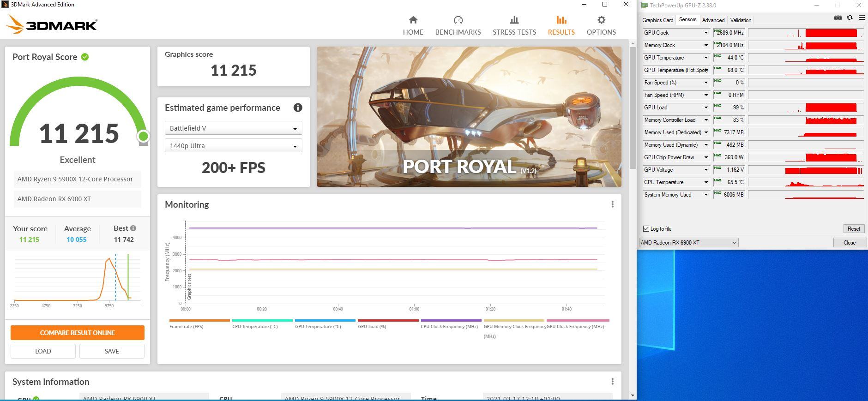Click the LOAD button
Image resolution: width=868 pixels, height=401 pixels.
click(x=43, y=351)
